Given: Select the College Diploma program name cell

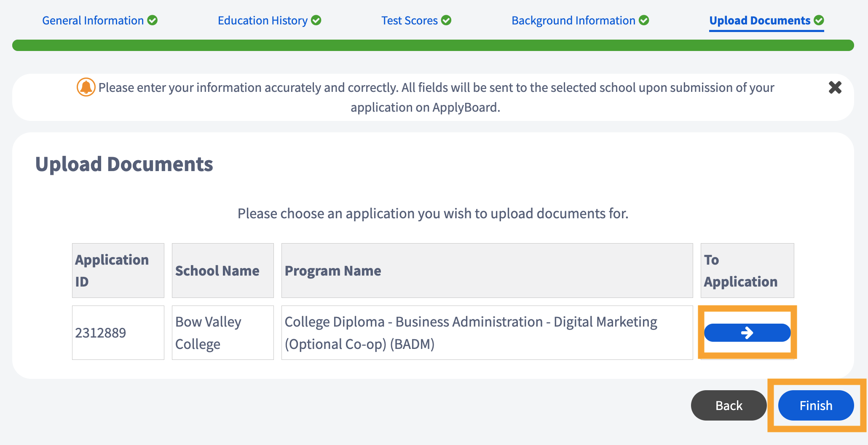Looking at the screenshot, I should pos(487,332).
